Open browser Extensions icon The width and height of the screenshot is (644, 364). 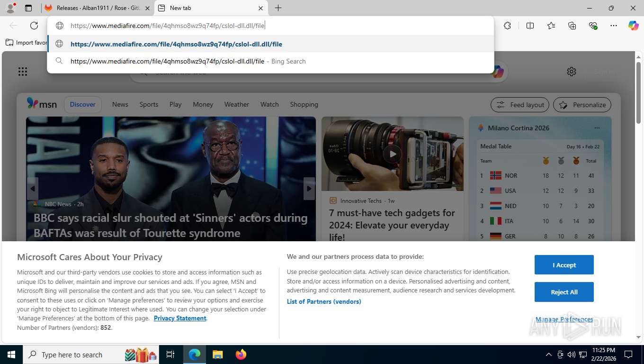[x=507, y=26]
